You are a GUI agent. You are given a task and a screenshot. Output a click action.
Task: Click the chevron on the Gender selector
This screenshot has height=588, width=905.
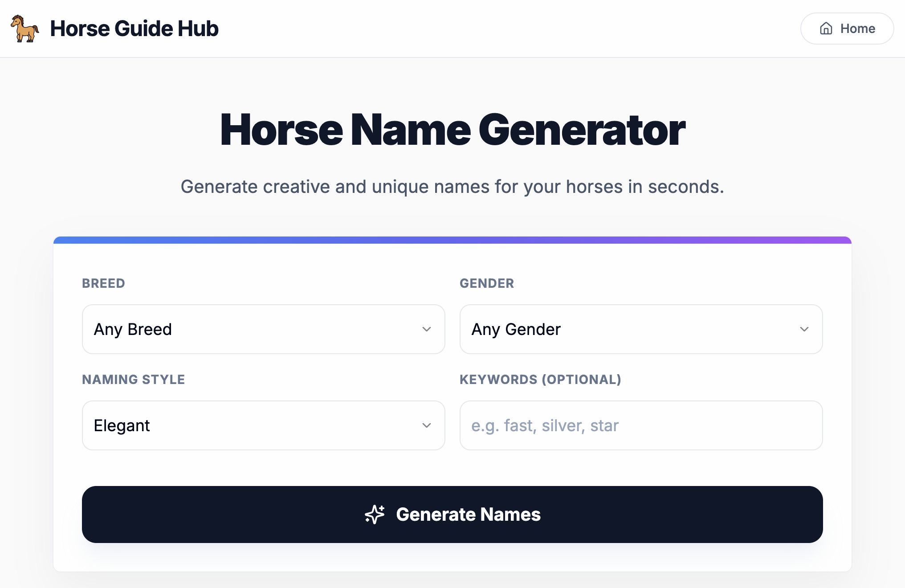point(804,329)
